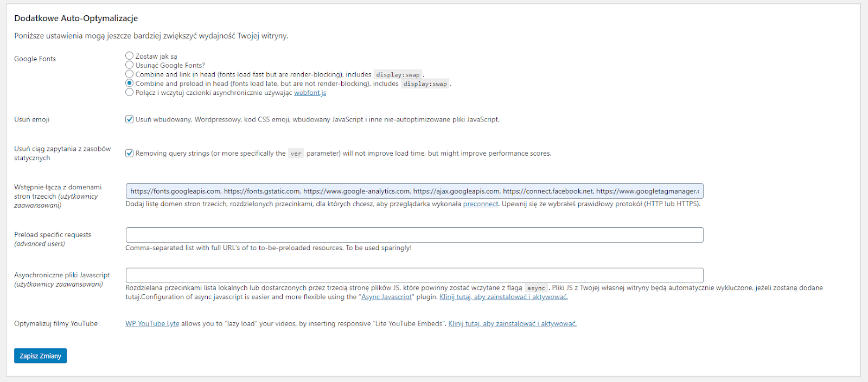The image size is (868, 382).
Task: Uncheck the remove query strings checkbox
Action: [130, 154]
